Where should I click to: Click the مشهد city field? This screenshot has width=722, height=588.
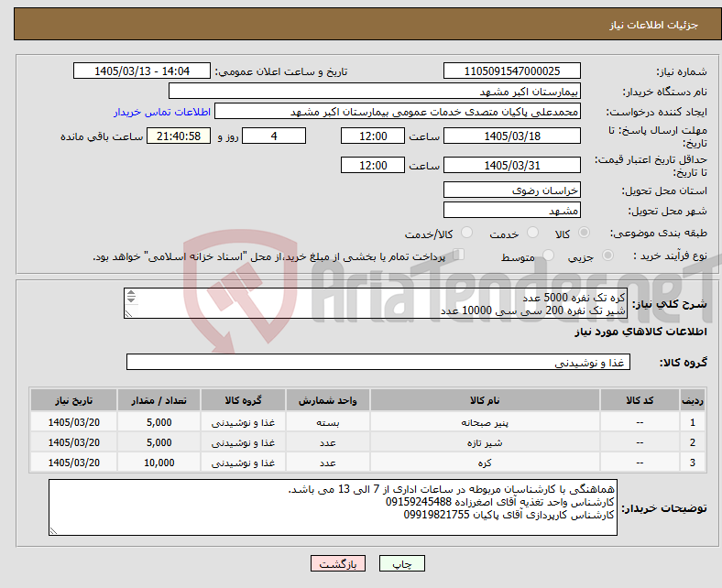point(511,210)
